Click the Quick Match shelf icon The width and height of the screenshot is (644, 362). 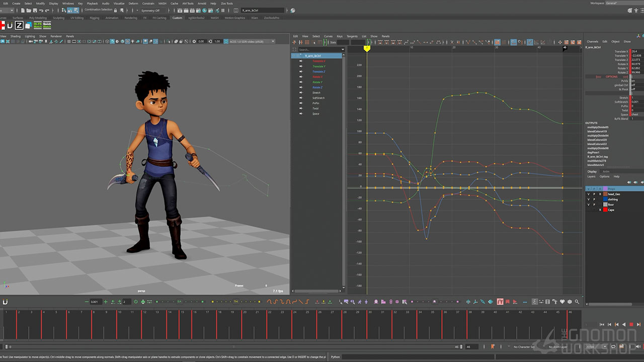coord(47,25)
